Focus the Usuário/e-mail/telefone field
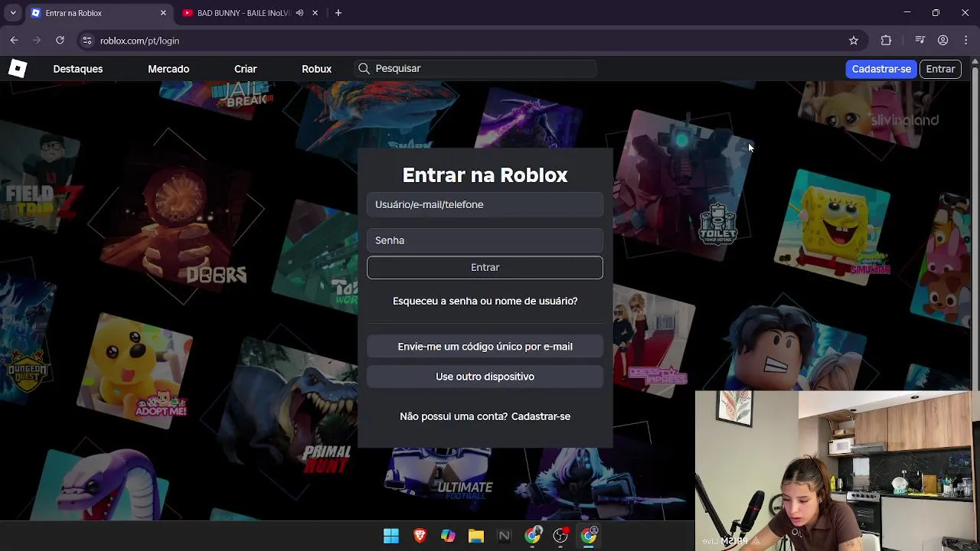This screenshot has height=551, width=980. click(485, 204)
